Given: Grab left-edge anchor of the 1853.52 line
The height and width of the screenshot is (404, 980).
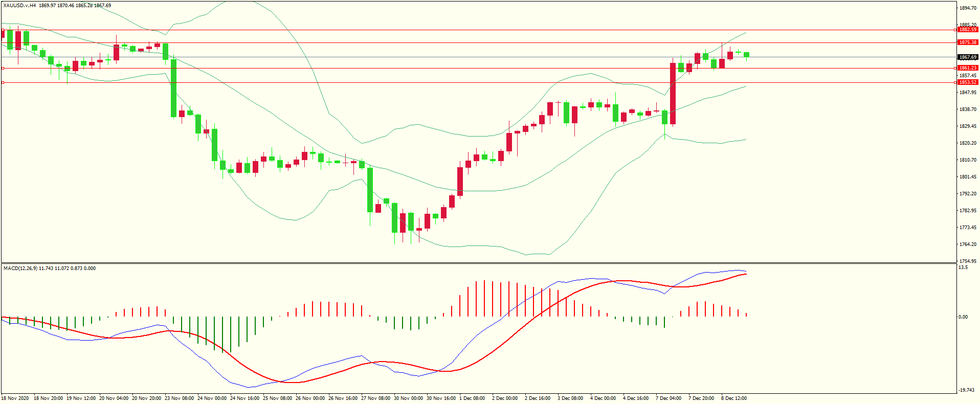Looking at the screenshot, I should (3, 82).
